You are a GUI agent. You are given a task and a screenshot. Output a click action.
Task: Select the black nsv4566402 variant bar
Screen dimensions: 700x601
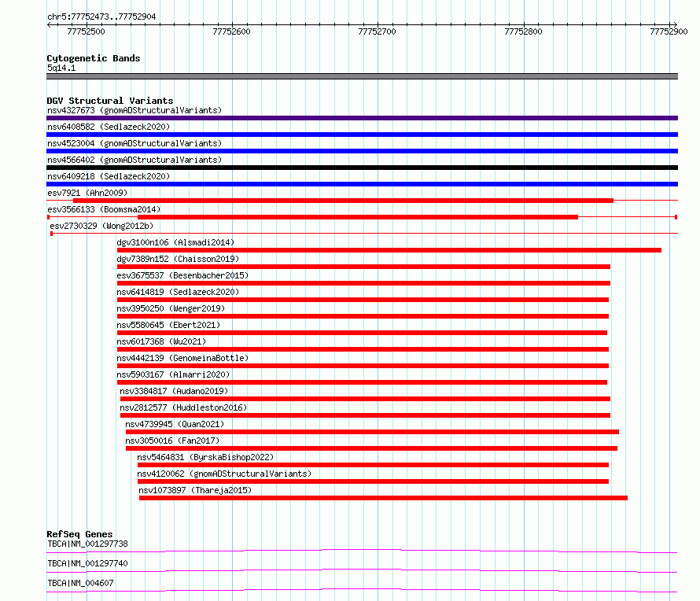(362, 168)
